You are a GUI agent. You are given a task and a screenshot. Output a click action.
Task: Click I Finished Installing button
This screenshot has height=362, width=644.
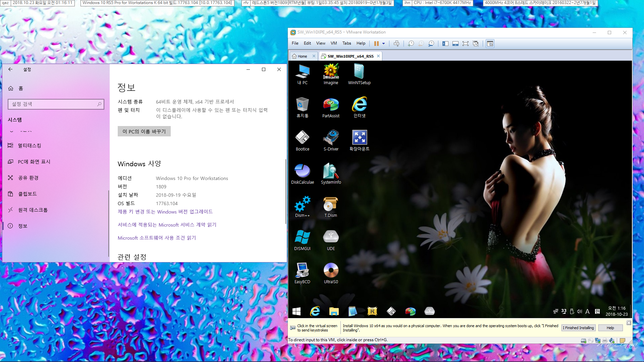(578, 327)
